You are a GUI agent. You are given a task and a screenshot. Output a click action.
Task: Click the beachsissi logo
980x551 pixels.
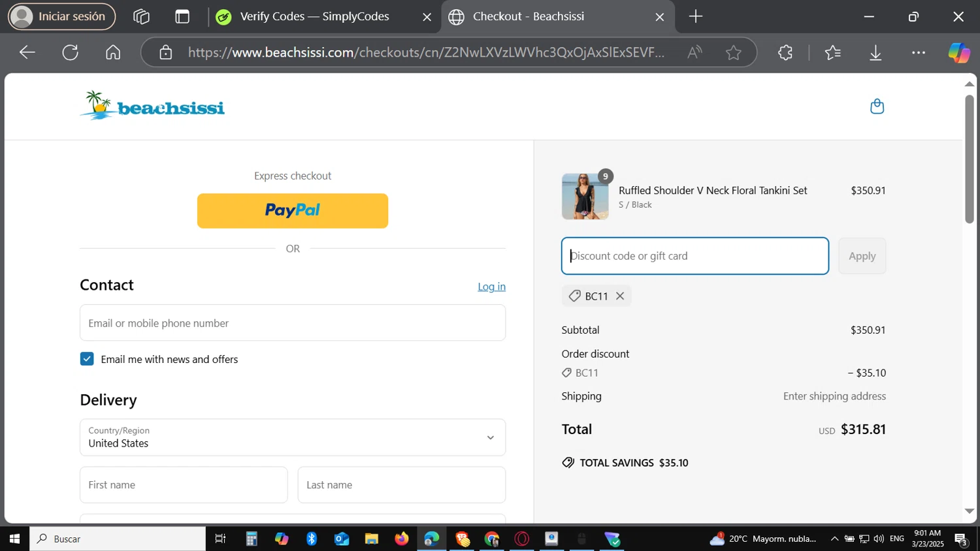(x=152, y=106)
